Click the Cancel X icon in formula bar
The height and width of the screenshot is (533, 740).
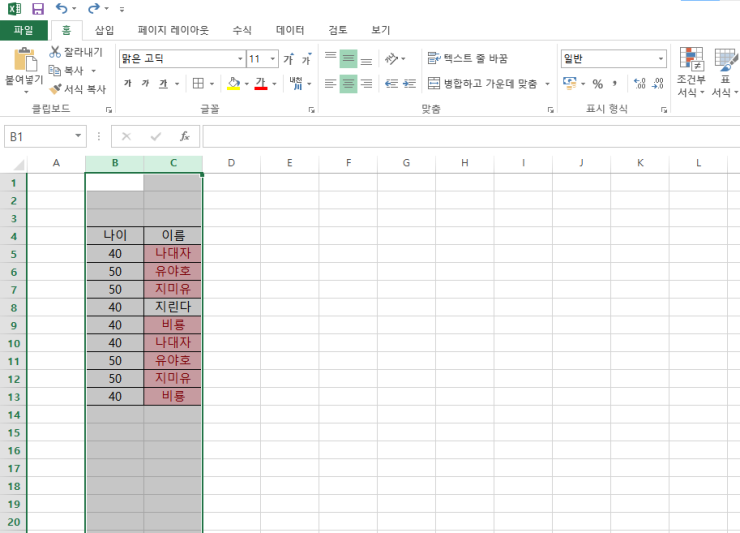[x=126, y=136]
